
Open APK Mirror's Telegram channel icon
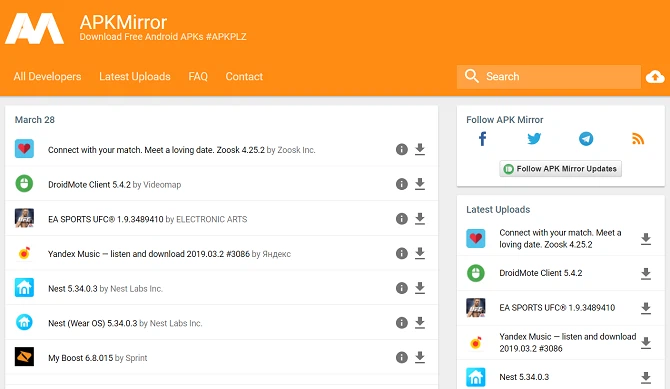click(586, 139)
